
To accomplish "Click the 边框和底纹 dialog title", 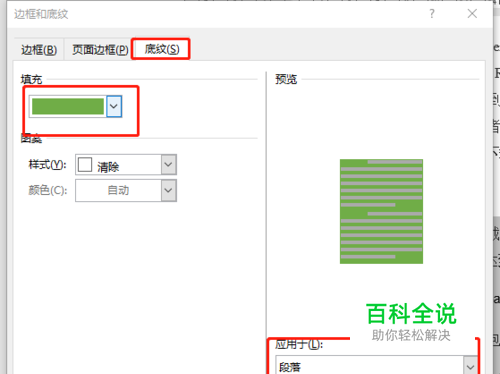I will pos(41,14).
